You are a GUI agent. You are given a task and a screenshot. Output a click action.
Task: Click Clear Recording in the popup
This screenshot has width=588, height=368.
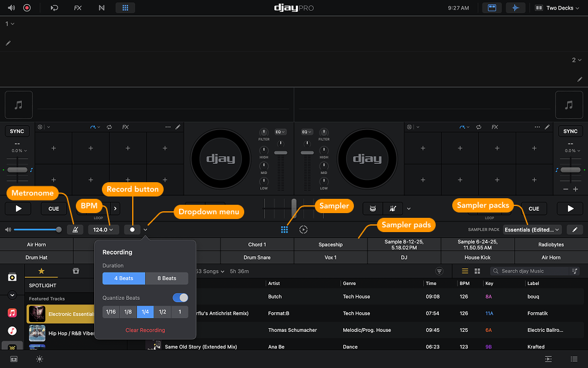point(145,330)
